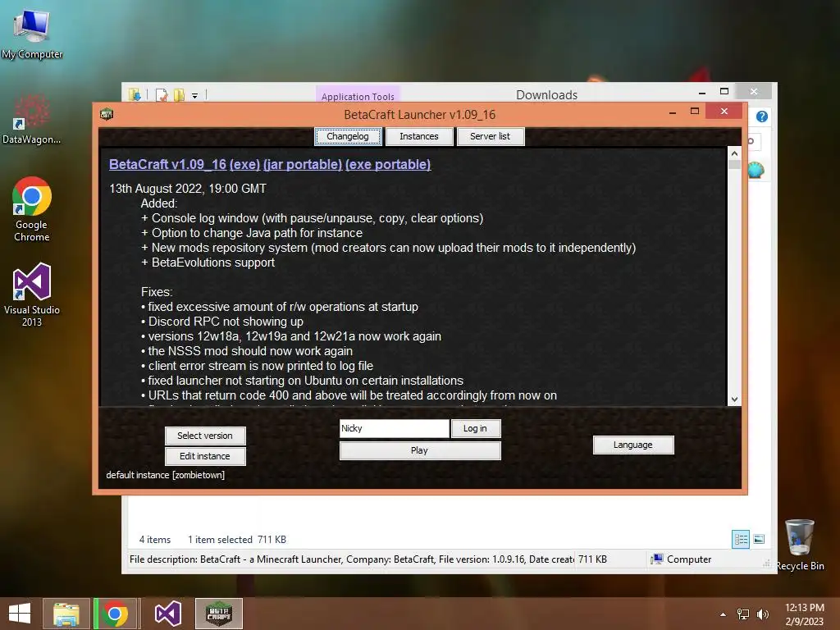
Task: Open Visual Studio from the taskbar
Action: 167,614
